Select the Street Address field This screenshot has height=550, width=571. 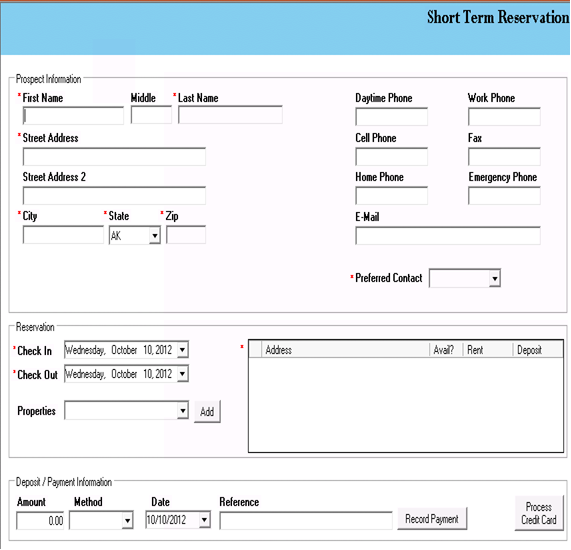pos(114,157)
